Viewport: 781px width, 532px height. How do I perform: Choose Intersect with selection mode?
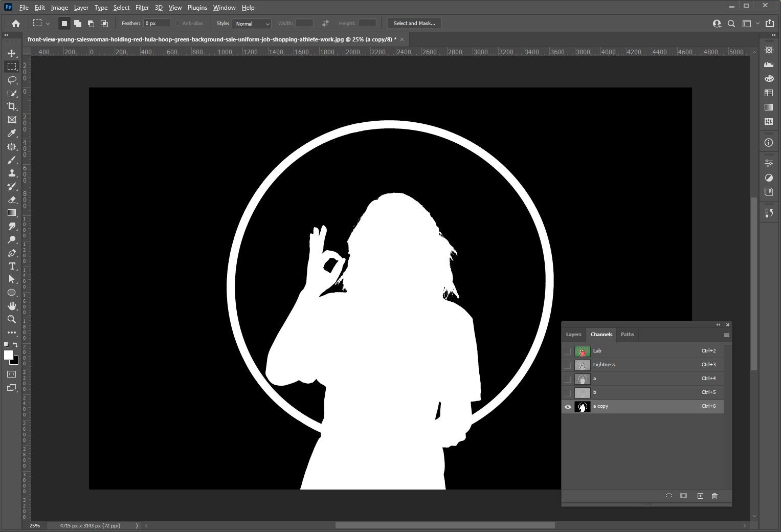pos(104,24)
